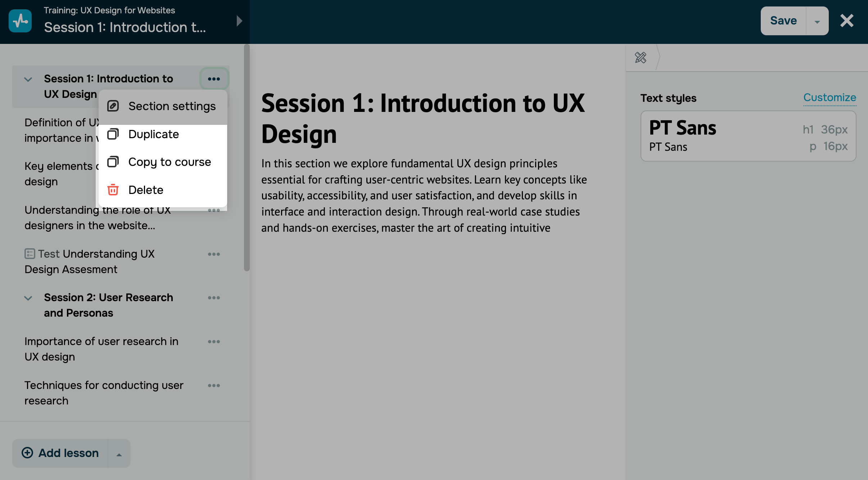Select Copy to course option
868x480 pixels.
(163, 162)
